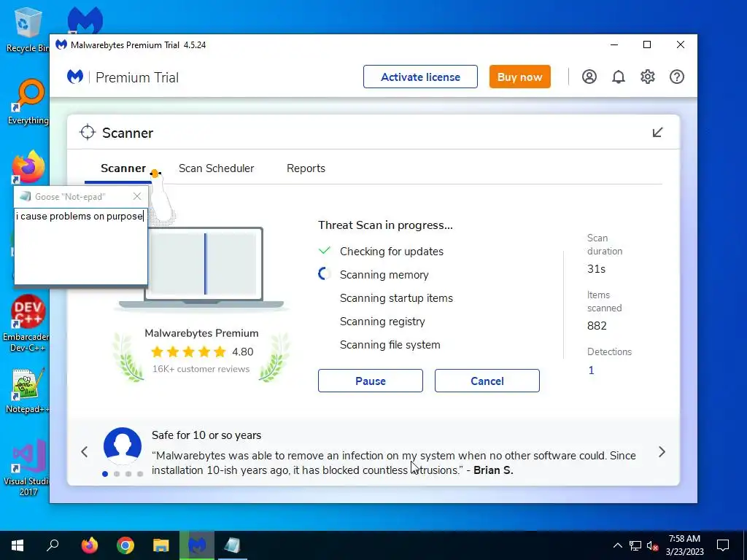The height and width of the screenshot is (560, 747).
Task: Open Malwarebytes settings gear
Action: click(648, 77)
